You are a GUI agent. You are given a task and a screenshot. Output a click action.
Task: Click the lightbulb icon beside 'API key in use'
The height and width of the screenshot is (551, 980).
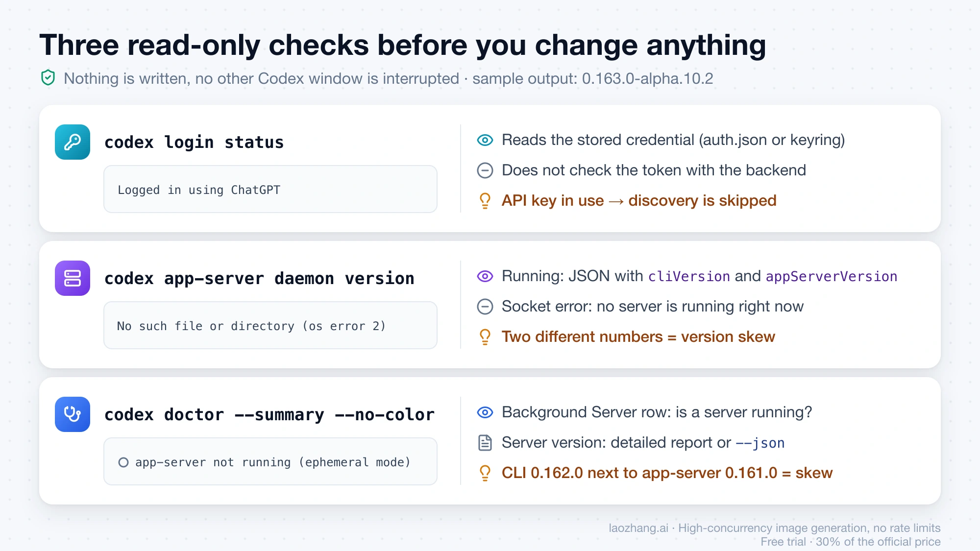tap(485, 201)
